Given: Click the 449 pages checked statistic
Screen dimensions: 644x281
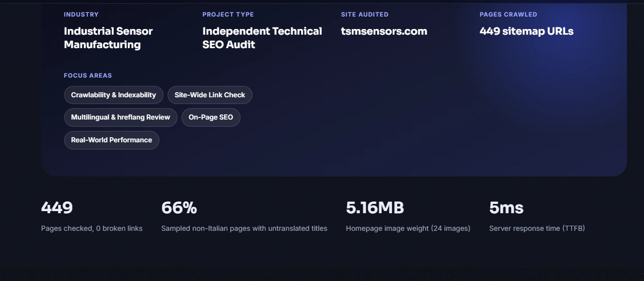Looking at the screenshot, I should (x=57, y=208).
